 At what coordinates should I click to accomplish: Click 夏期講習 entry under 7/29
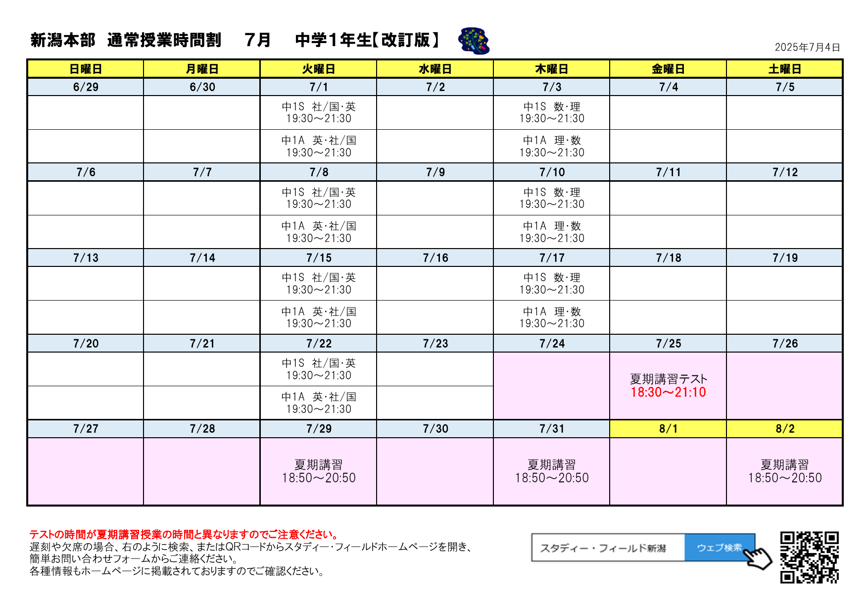tap(319, 471)
